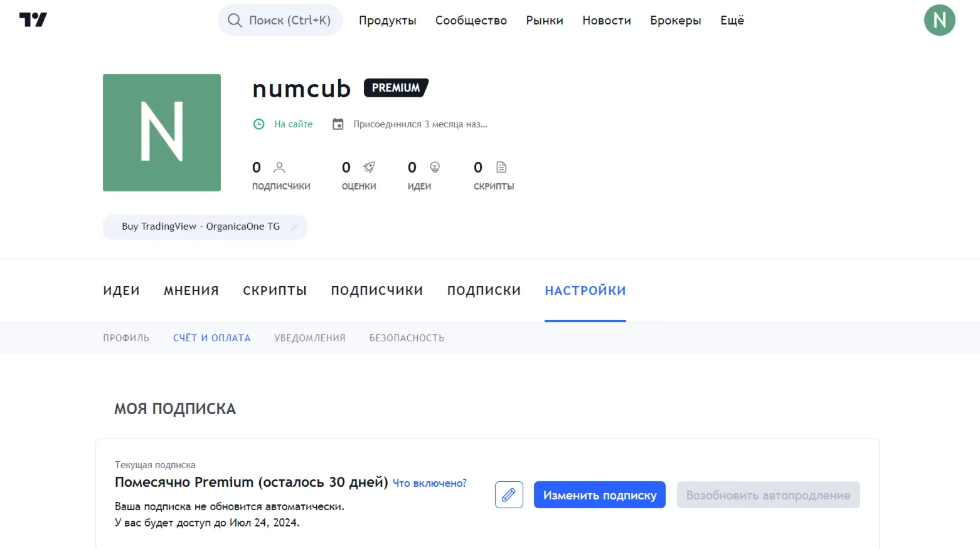The image size is (980, 549).
Task: Click the numcub username heading
Action: click(x=302, y=88)
